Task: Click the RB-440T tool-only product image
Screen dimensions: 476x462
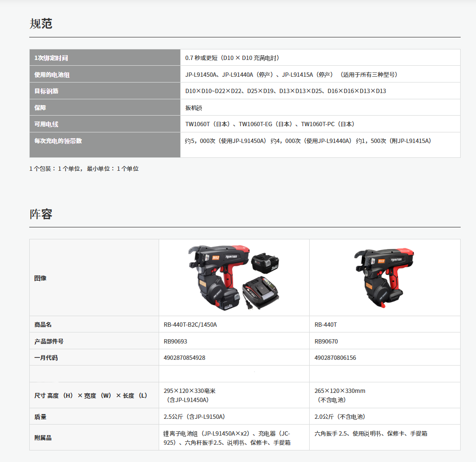Action: [x=384, y=278]
